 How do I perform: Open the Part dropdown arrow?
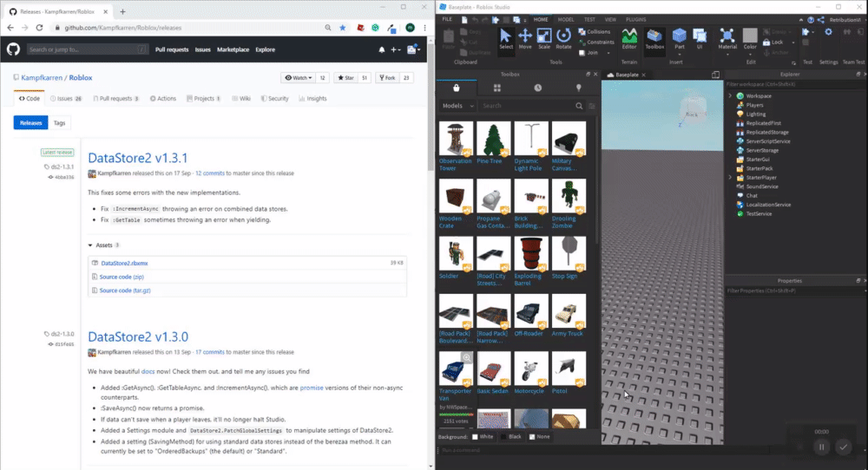pyautogui.click(x=680, y=55)
